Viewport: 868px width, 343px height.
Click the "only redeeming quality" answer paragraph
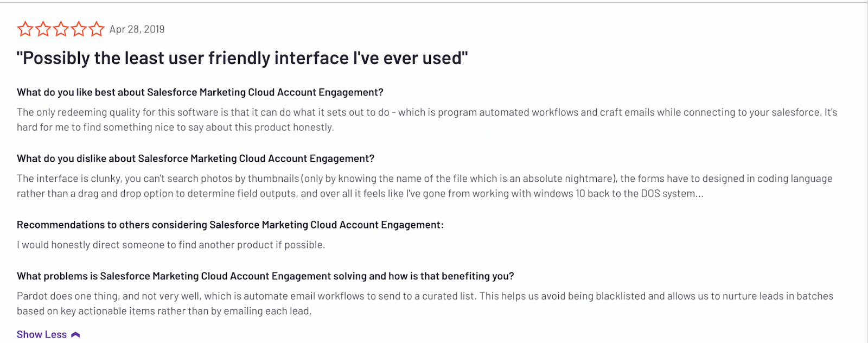tap(426, 112)
